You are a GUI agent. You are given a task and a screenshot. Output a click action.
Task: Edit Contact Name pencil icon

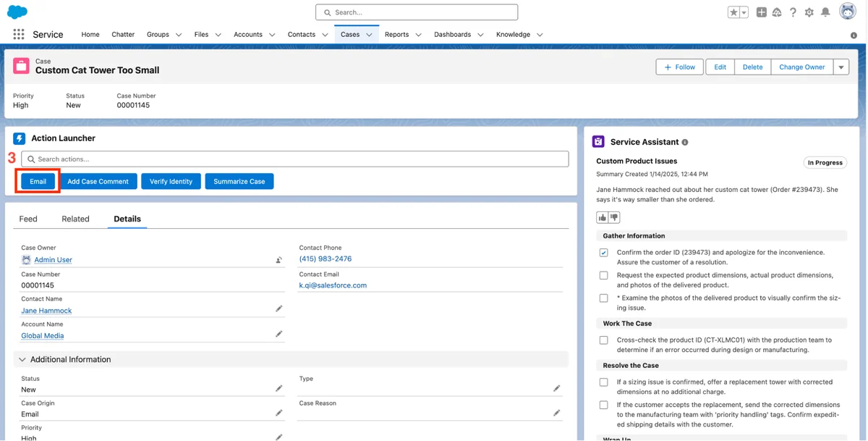click(x=279, y=308)
